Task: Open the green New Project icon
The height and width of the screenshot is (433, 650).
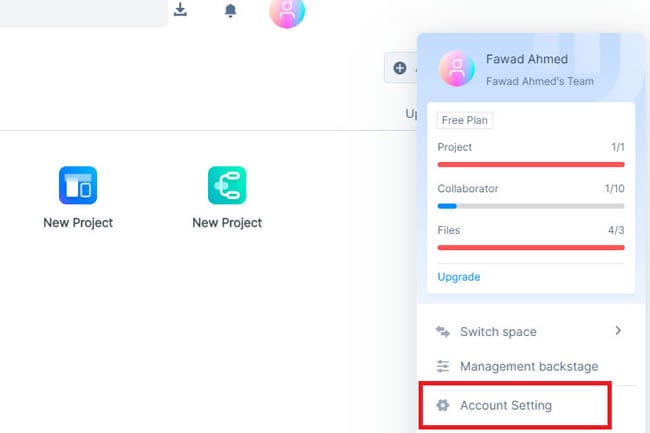Action: point(227,186)
